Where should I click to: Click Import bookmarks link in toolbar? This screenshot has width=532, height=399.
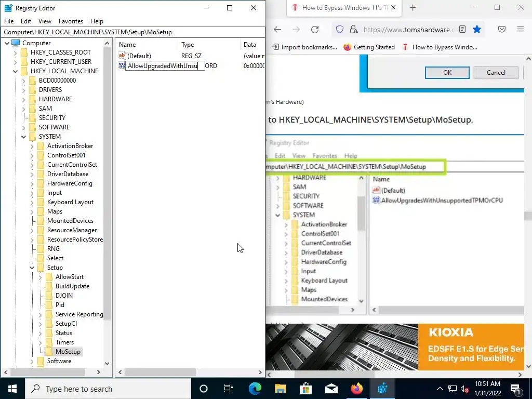(x=304, y=47)
